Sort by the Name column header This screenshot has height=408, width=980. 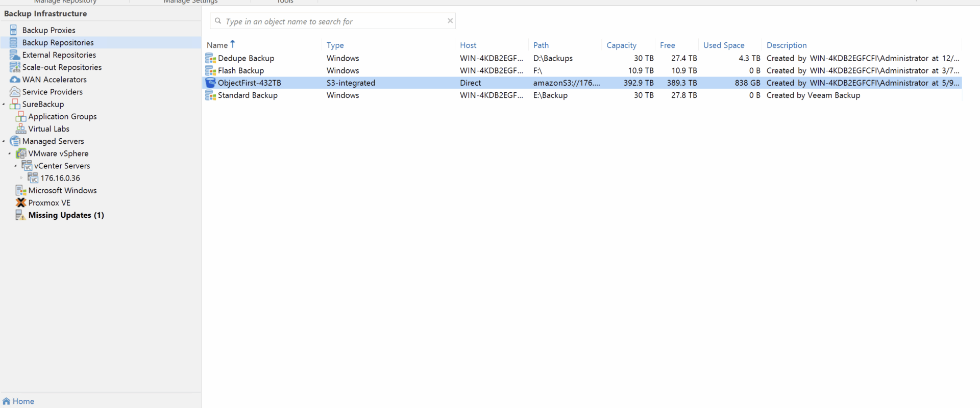click(x=217, y=45)
